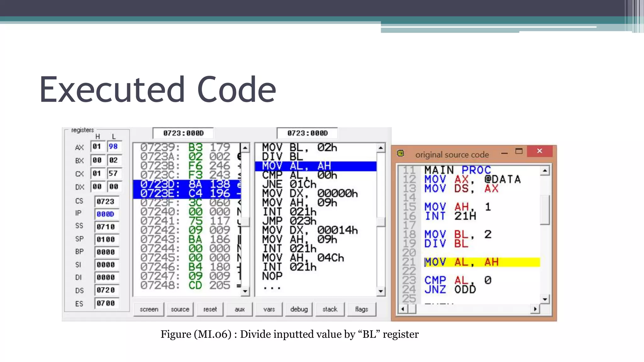
Task: Click the screen button
Action: point(149,309)
